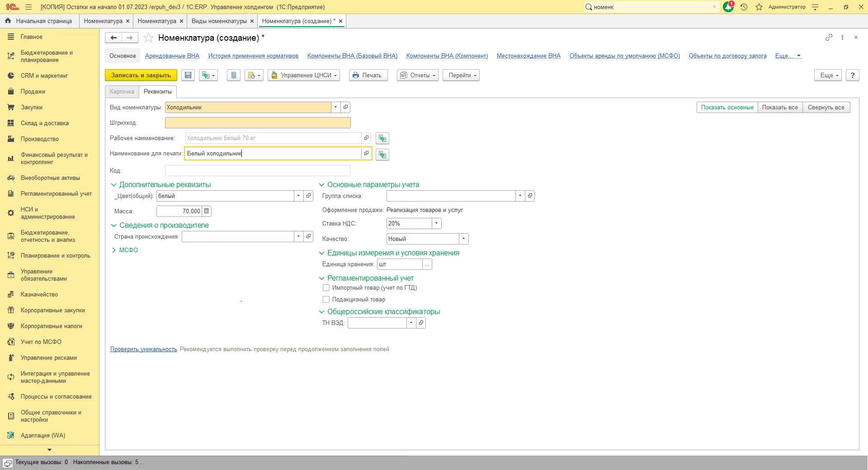Open the notifications bell icon

point(728,7)
